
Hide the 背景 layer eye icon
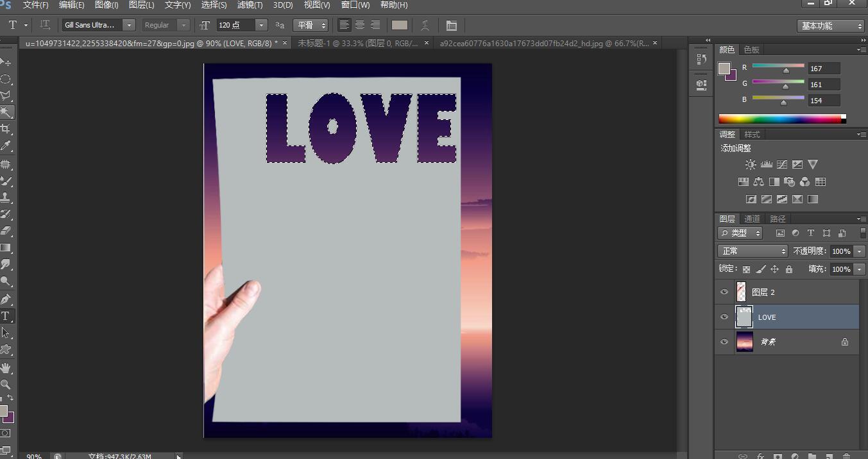point(724,342)
